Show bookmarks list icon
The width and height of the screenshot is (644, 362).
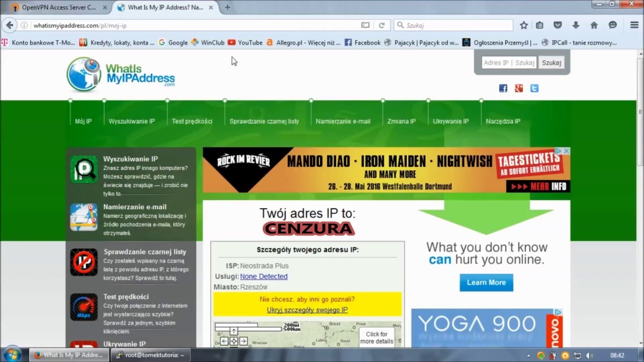coord(540,25)
